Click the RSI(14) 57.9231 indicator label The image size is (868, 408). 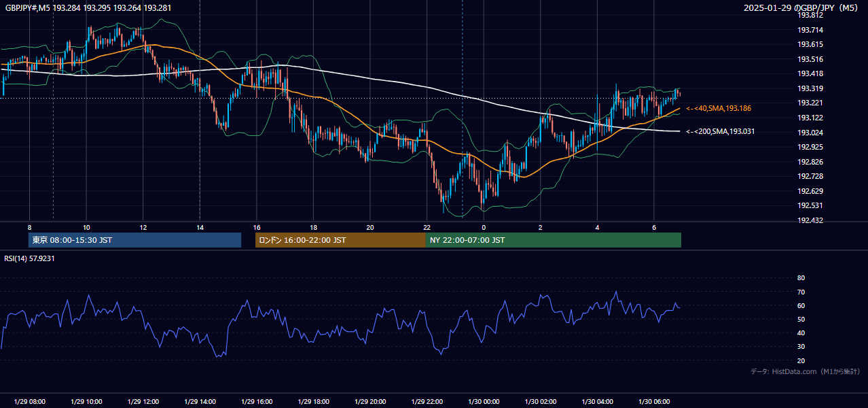click(x=29, y=258)
